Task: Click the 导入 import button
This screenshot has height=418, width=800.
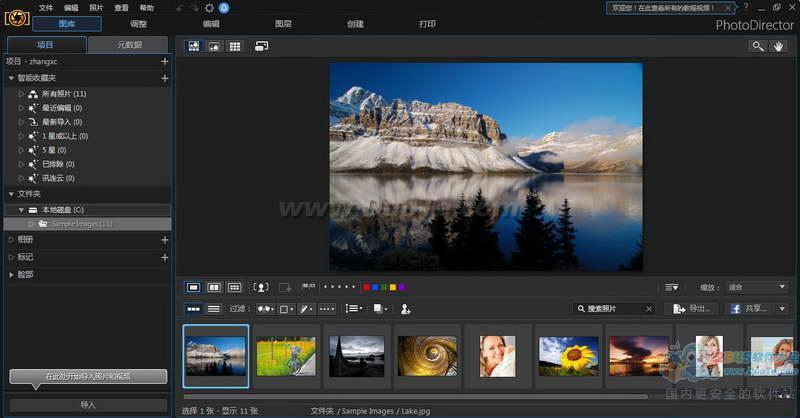Action: click(x=88, y=405)
